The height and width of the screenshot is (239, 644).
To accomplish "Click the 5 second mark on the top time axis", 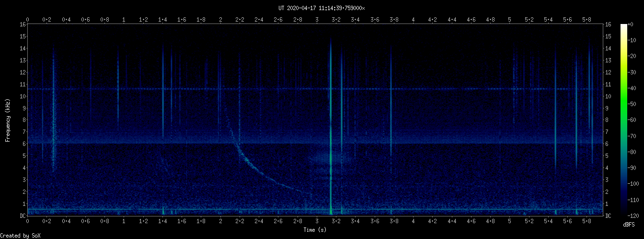I will [x=510, y=19].
